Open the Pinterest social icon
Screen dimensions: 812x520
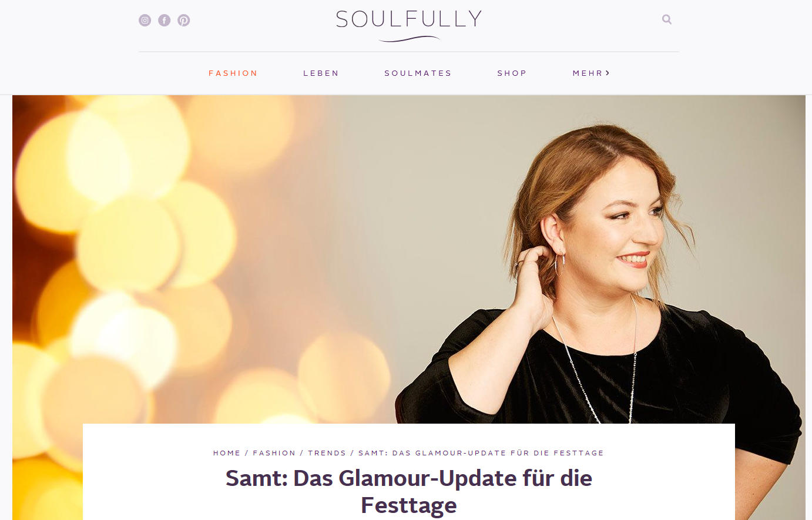click(x=184, y=21)
